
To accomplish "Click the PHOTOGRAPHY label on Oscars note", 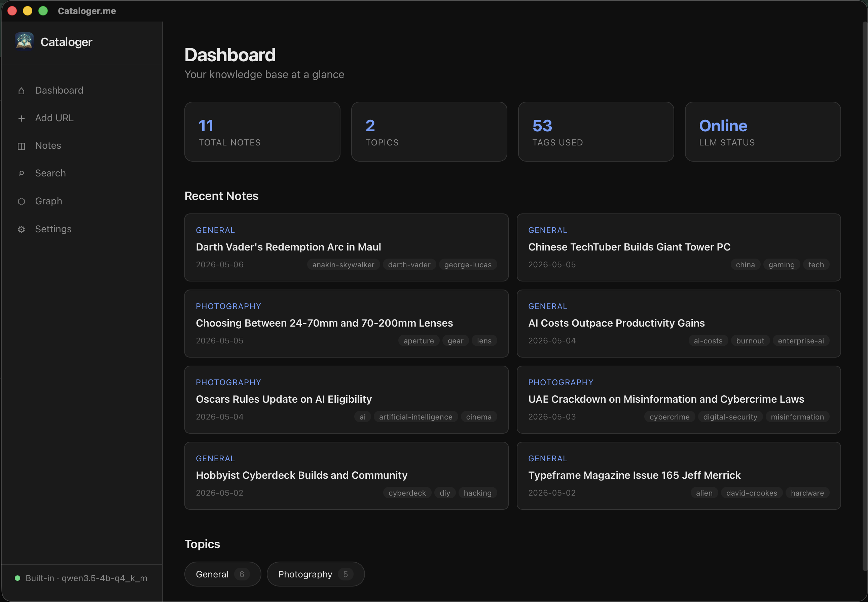I will (x=228, y=382).
